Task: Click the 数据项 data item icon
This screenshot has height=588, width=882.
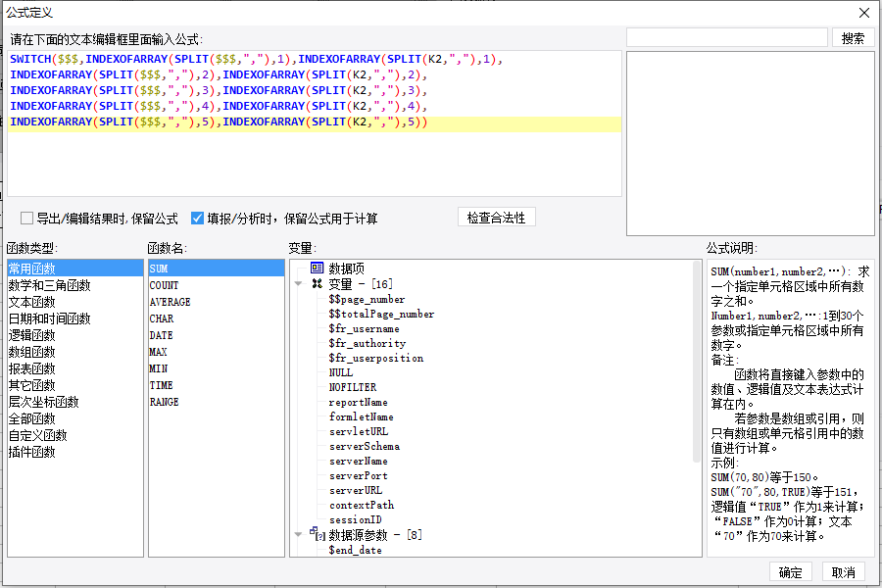Action: pos(317,268)
